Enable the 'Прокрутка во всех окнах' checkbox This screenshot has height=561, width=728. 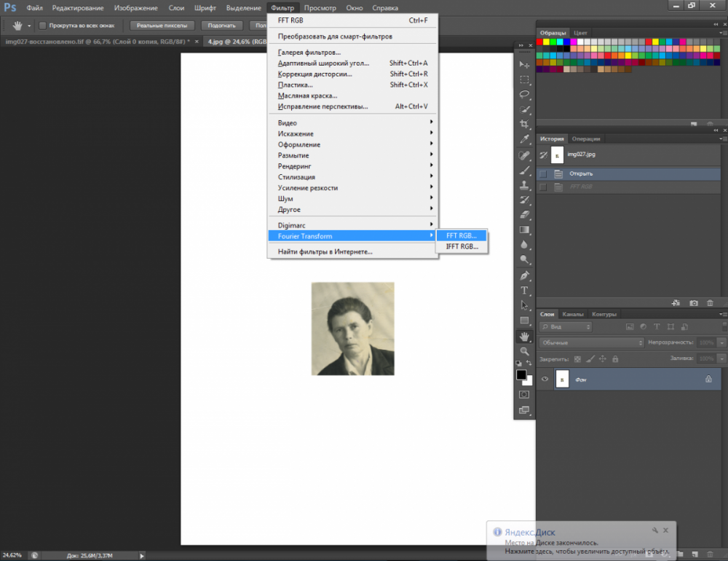coord(42,25)
